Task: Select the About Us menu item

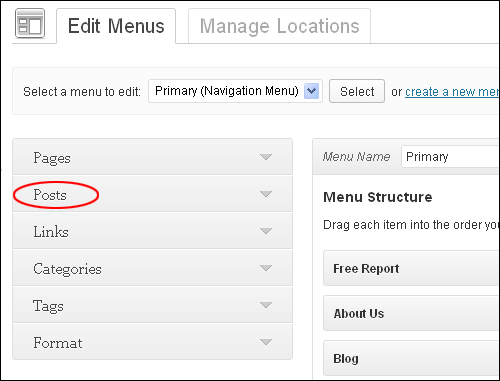Action: [x=411, y=313]
